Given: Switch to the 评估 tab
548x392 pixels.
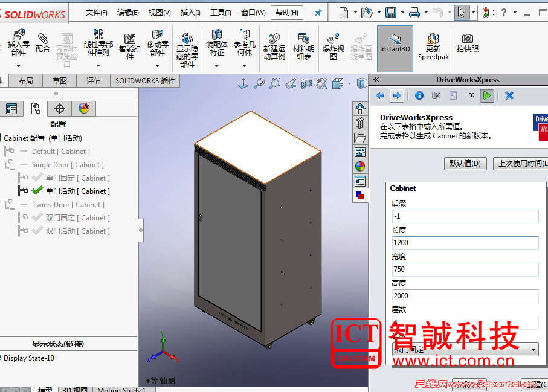Looking at the screenshot, I should [x=93, y=80].
